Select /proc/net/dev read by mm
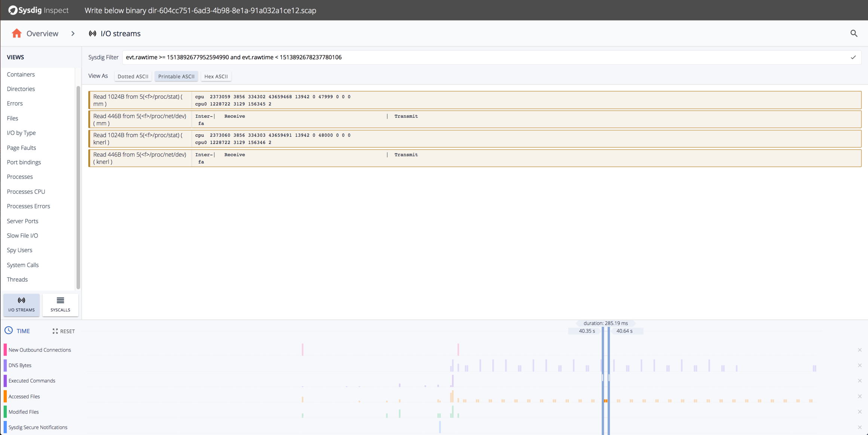The width and height of the screenshot is (868, 435). [475, 119]
